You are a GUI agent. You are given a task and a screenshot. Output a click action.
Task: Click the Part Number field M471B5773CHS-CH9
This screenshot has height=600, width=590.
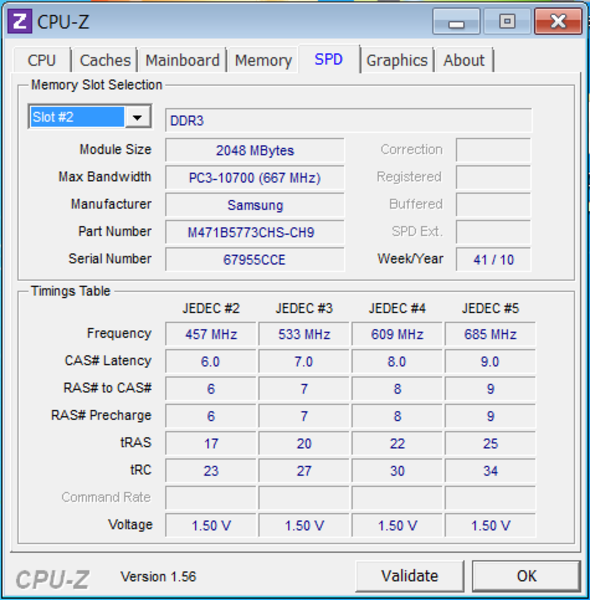click(254, 232)
